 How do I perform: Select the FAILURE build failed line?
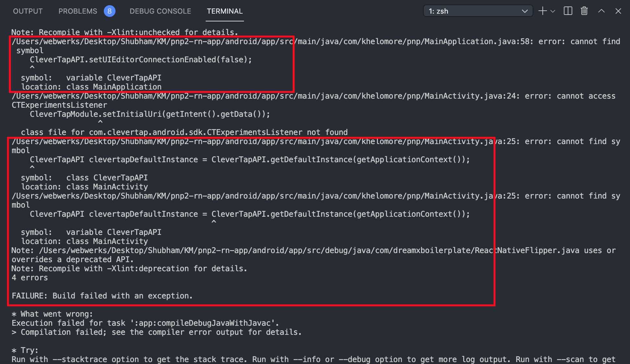coord(102,296)
